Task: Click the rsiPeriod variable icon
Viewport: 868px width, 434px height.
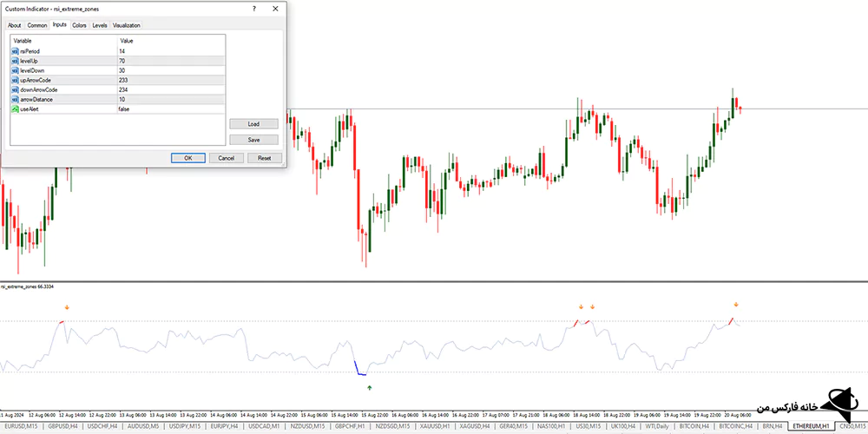Action: (15, 51)
